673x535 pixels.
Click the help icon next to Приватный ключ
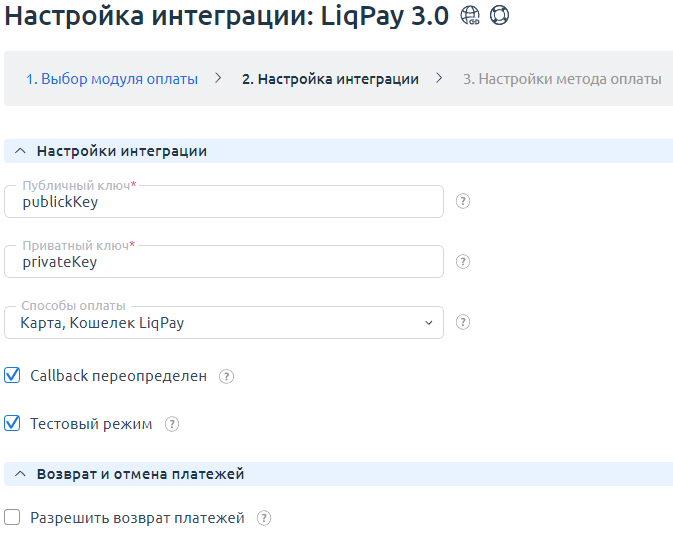pyautogui.click(x=463, y=262)
